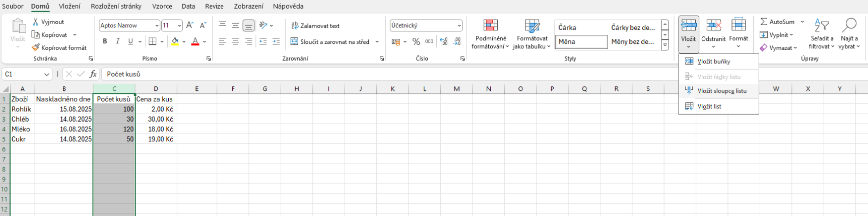This screenshot has width=868, height=216.
Task: Open the Vyplnit fill dropdown
Action: click(x=777, y=35)
